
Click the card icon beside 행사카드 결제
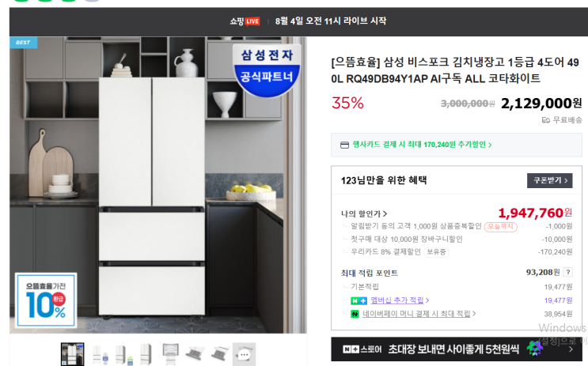(x=344, y=145)
